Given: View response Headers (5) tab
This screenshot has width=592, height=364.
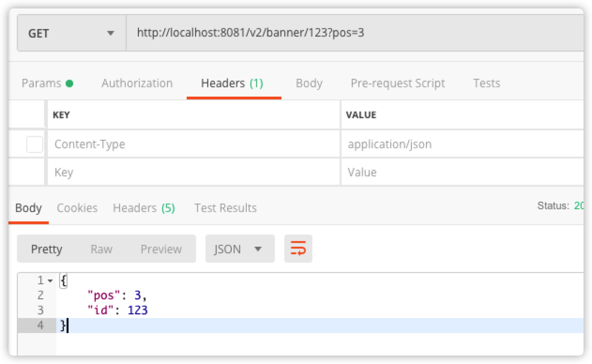Looking at the screenshot, I should click(144, 208).
